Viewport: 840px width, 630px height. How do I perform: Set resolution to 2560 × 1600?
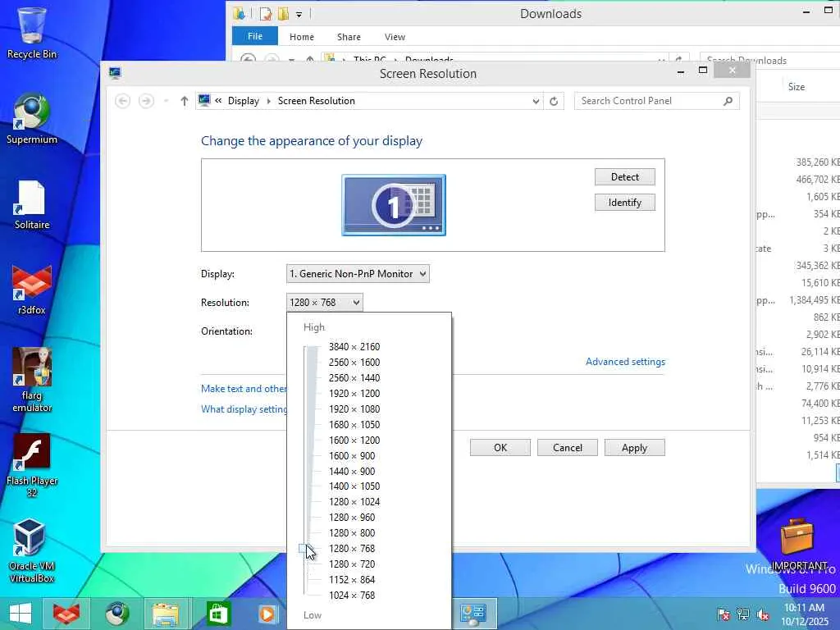point(354,362)
